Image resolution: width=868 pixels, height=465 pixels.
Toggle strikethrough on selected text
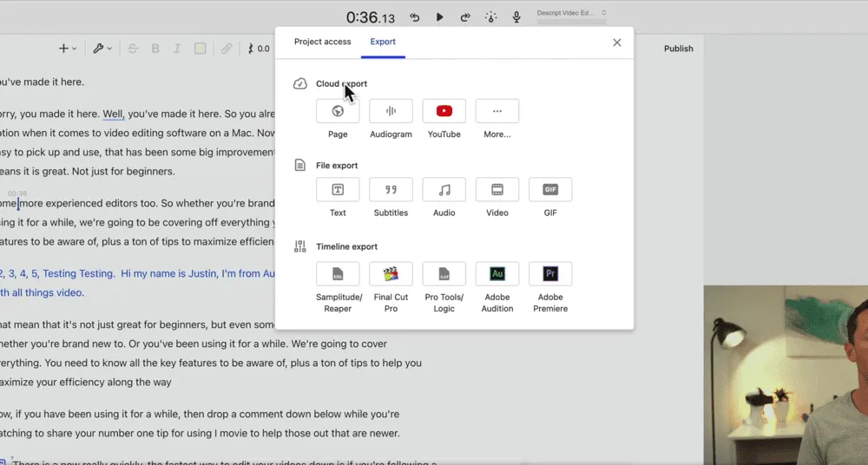tap(133, 49)
